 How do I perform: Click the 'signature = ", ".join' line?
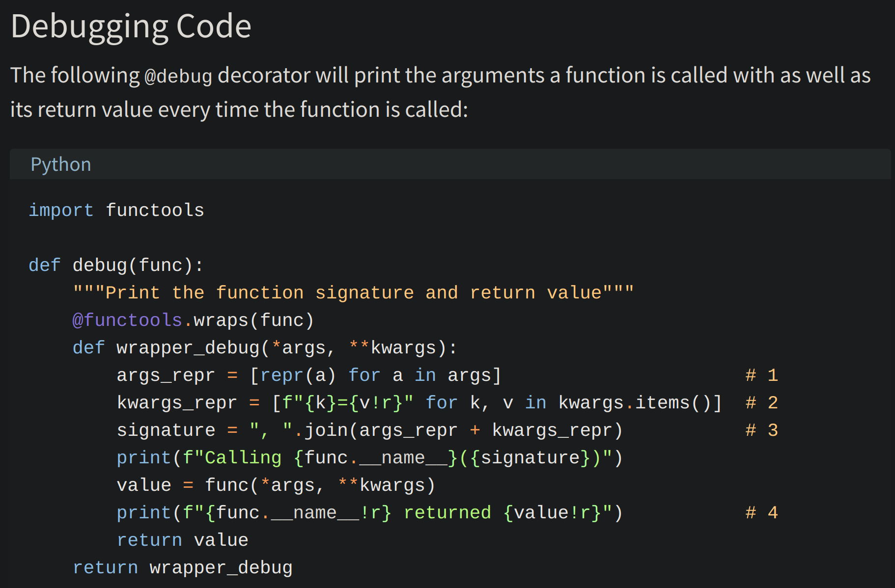[x=370, y=430]
